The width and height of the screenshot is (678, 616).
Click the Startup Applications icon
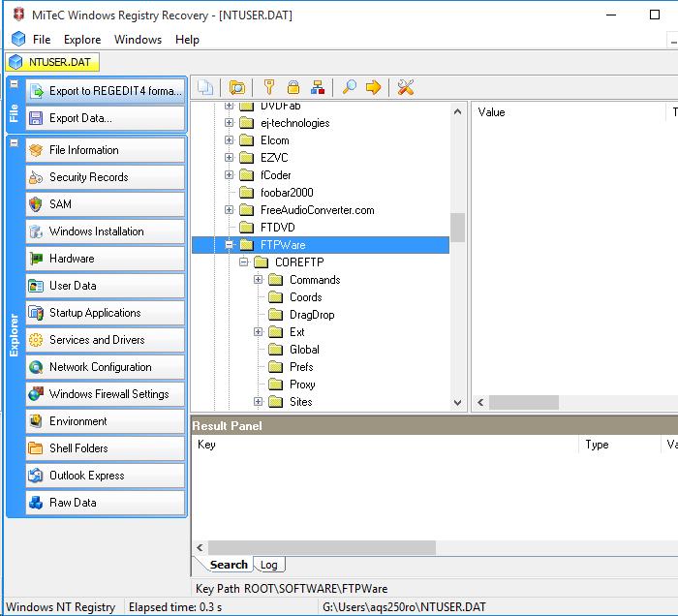(36, 313)
